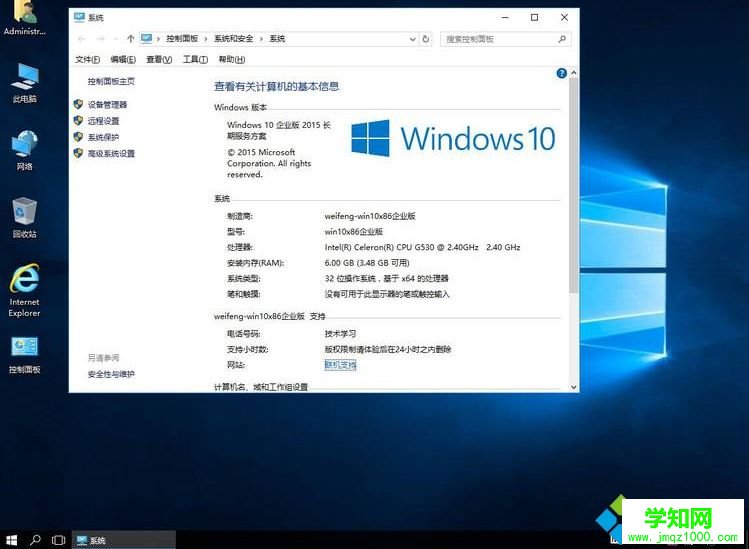Open the 此电脑 desktop icon
749x549 pixels.
click(x=25, y=83)
